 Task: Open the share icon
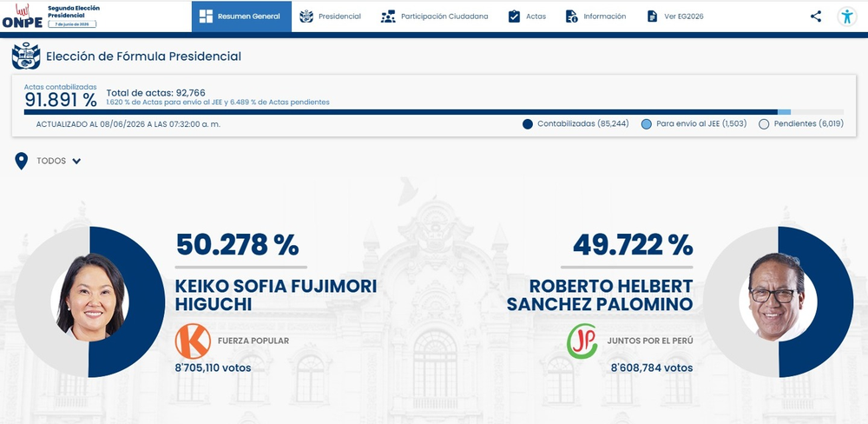point(815,16)
